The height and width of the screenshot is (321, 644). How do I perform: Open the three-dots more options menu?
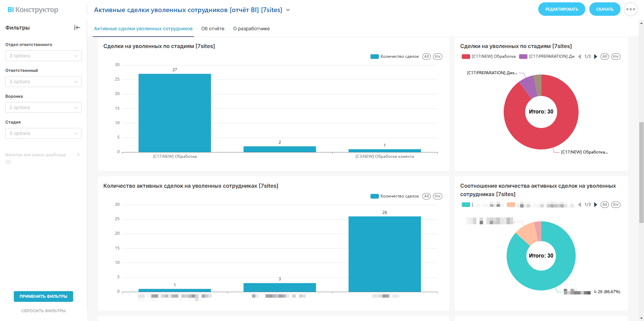pyautogui.click(x=630, y=9)
